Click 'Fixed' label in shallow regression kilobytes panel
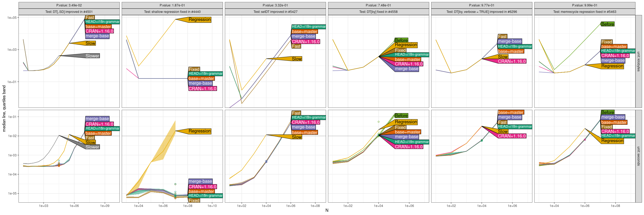644x215 pixels. coord(194,69)
